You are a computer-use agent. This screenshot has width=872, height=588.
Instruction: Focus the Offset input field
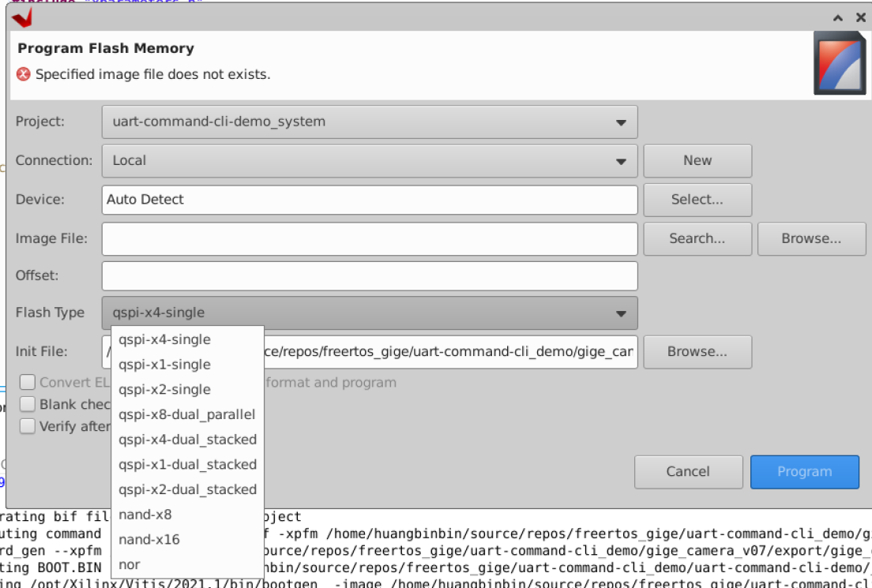(369, 275)
